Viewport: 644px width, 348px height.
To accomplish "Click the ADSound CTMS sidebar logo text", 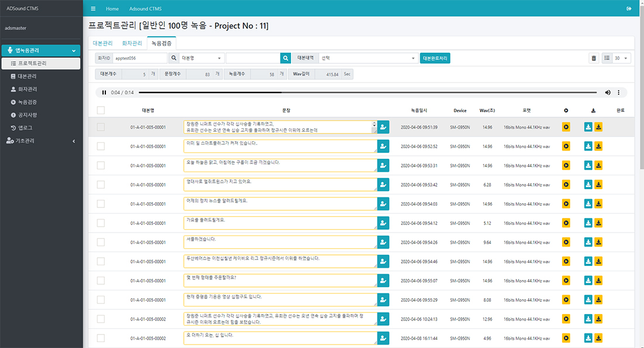I will point(22,8).
